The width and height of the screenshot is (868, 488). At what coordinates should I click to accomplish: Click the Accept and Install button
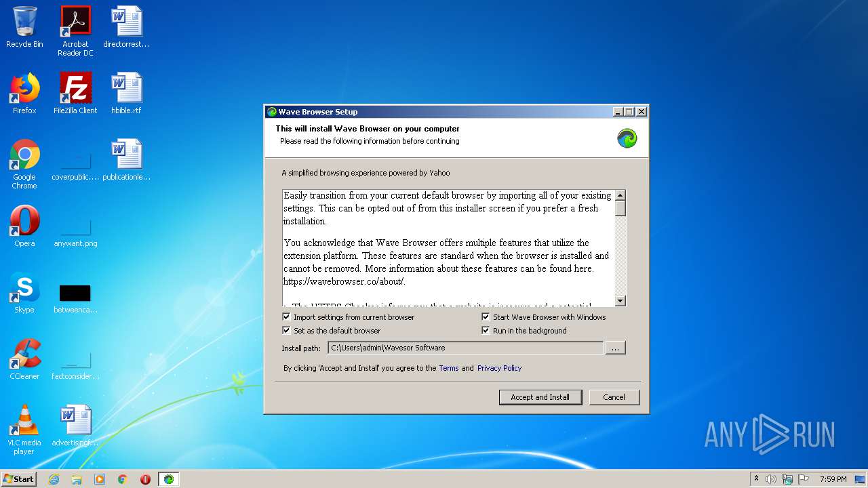coord(540,397)
